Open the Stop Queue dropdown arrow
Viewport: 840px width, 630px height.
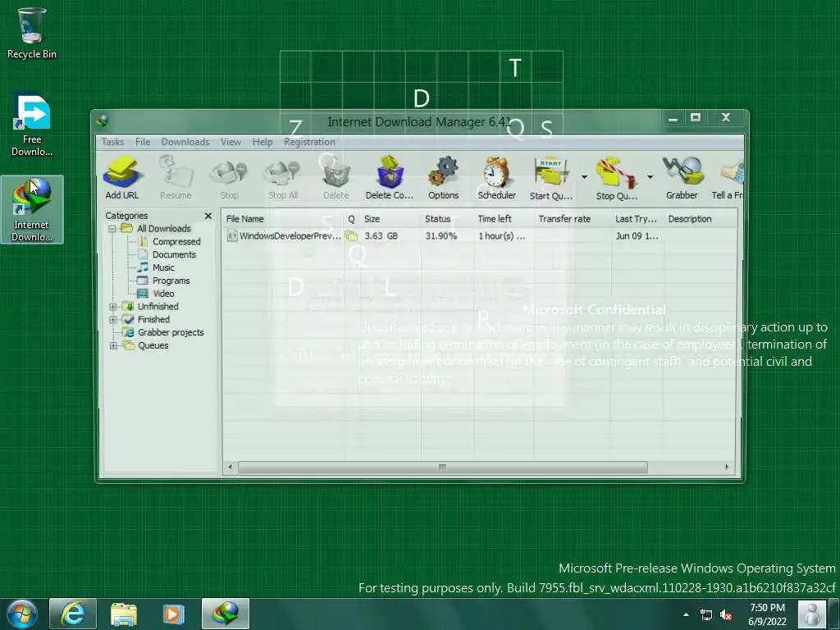(x=650, y=176)
